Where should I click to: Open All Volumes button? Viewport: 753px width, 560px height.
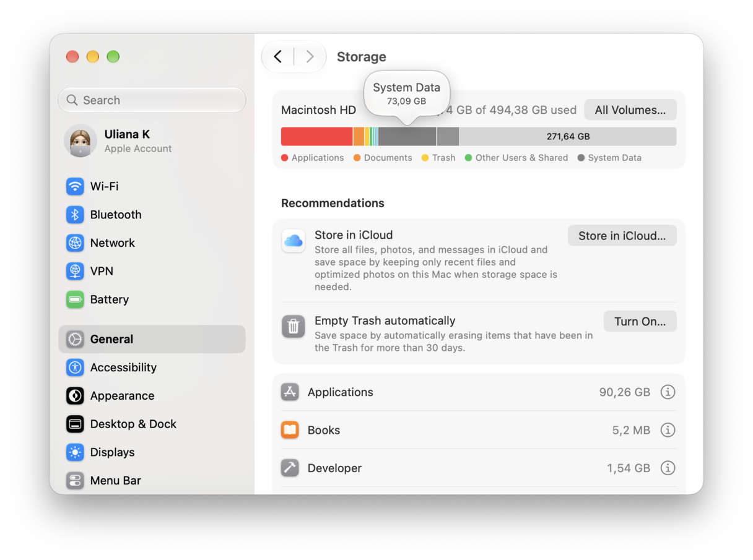pyautogui.click(x=630, y=110)
